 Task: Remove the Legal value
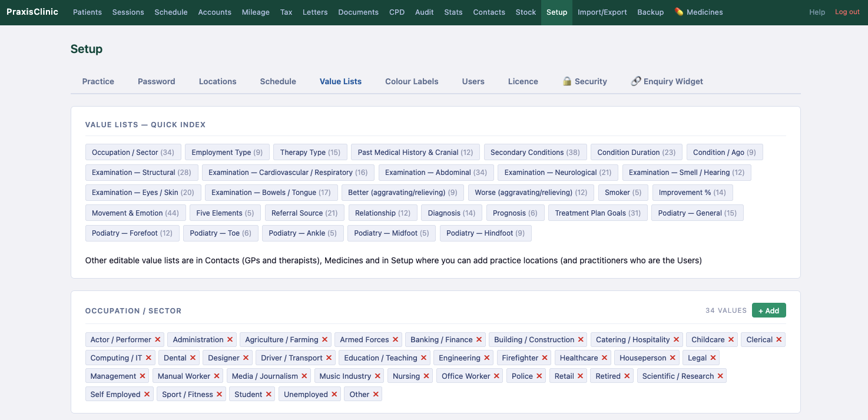pyautogui.click(x=713, y=358)
